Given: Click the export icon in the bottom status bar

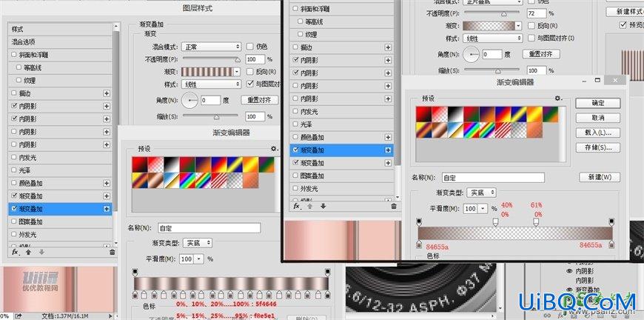Looking at the screenshot, I should [x=19, y=316].
